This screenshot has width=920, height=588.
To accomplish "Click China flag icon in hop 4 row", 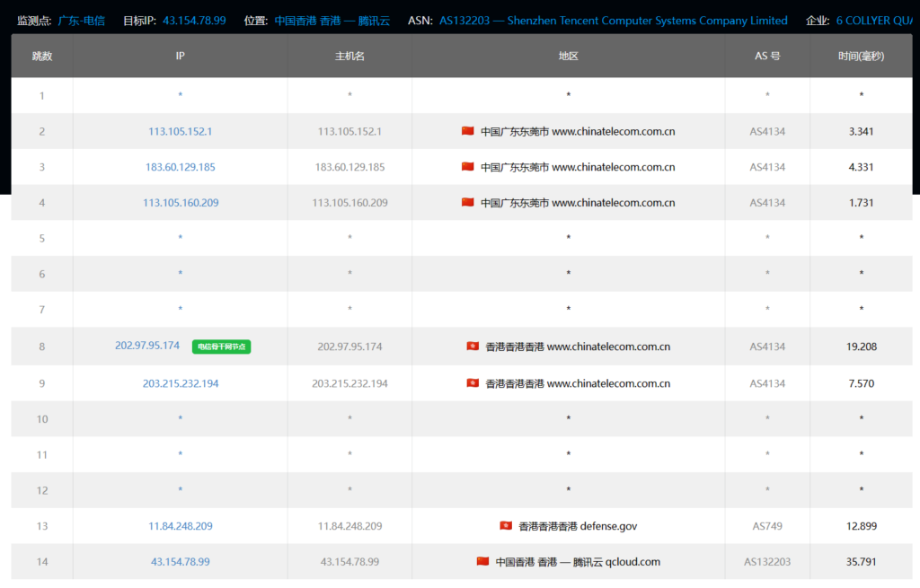I will (467, 203).
